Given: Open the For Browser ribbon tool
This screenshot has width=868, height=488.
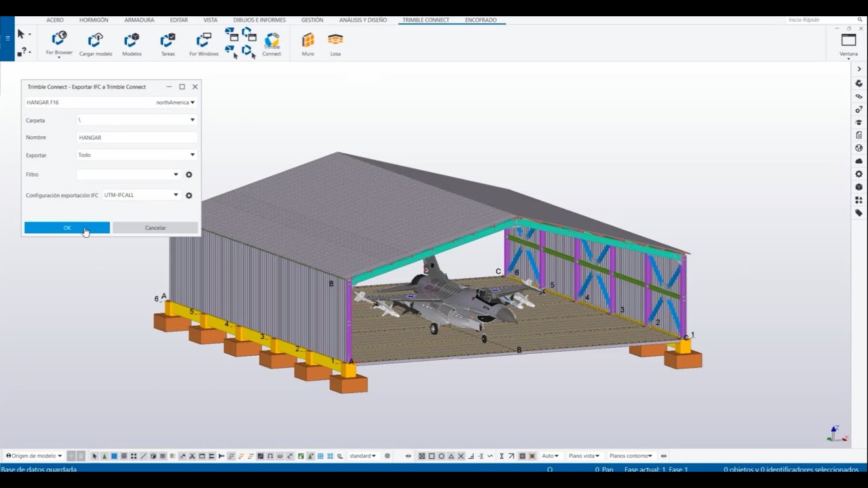Looking at the screenshot, I should (x=59, y=43).
